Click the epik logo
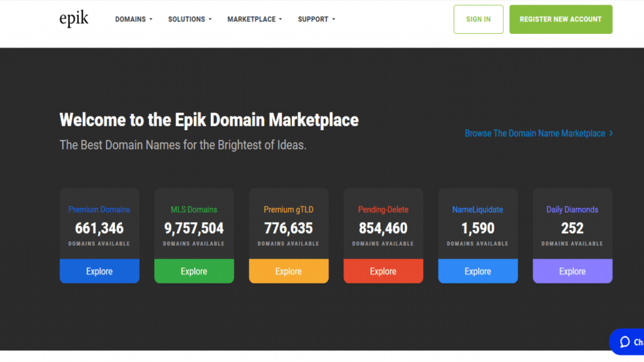Screen dimensions: 644x362 74,19
